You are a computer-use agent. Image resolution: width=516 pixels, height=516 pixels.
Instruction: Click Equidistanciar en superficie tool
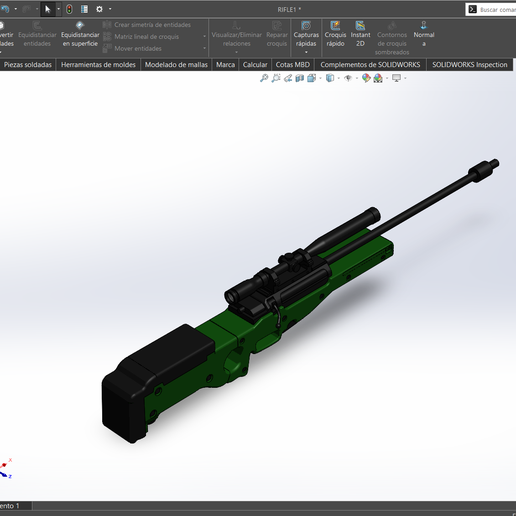[80, 34]
